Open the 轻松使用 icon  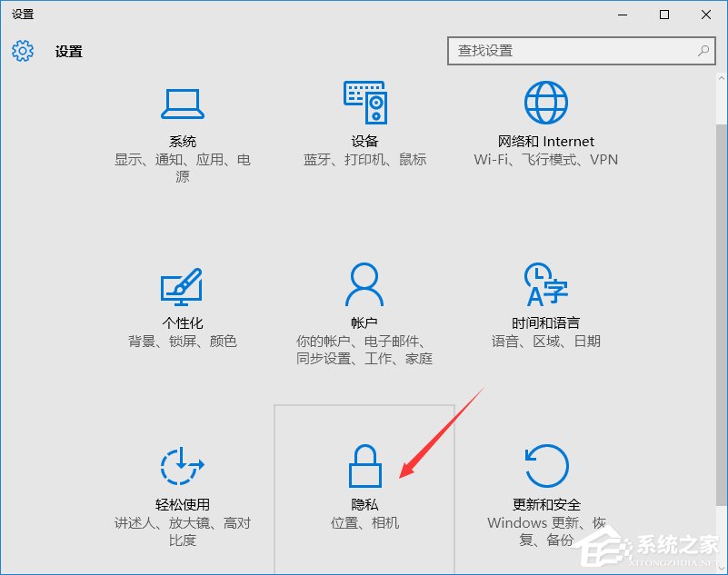[182, 465]
